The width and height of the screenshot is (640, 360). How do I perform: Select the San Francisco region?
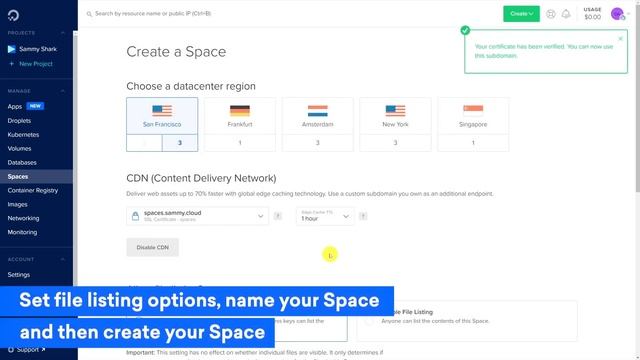[162, 116]
